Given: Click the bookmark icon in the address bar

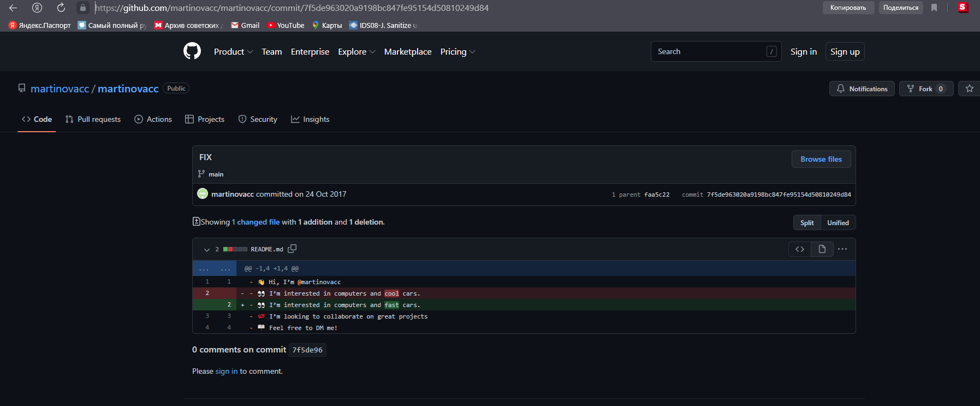Looking at the screenshot, I should click(x=934, y=8).
